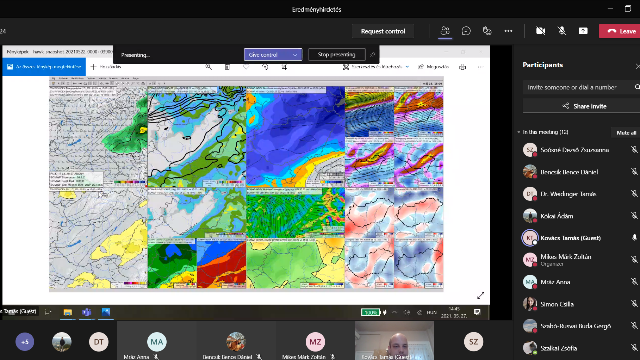
Task: Click the Share invite button
Action: point(585,106)
